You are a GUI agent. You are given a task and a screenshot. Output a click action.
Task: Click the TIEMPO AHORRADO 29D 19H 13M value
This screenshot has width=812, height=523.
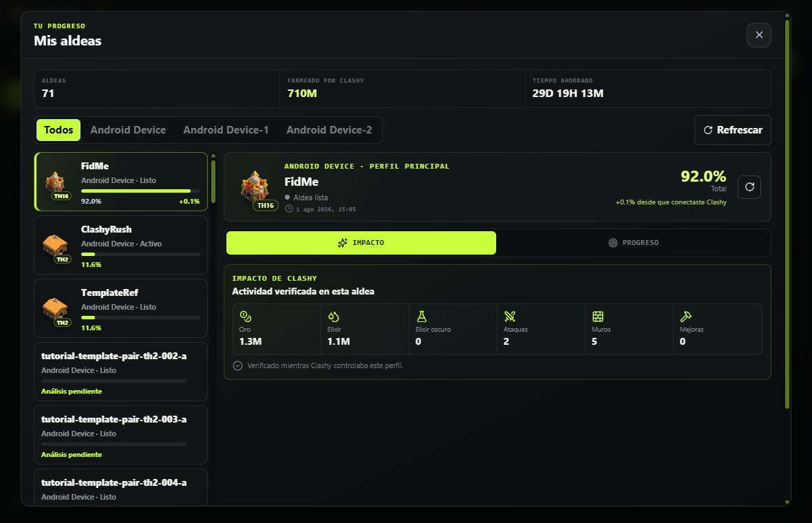(x=568, y=94)
